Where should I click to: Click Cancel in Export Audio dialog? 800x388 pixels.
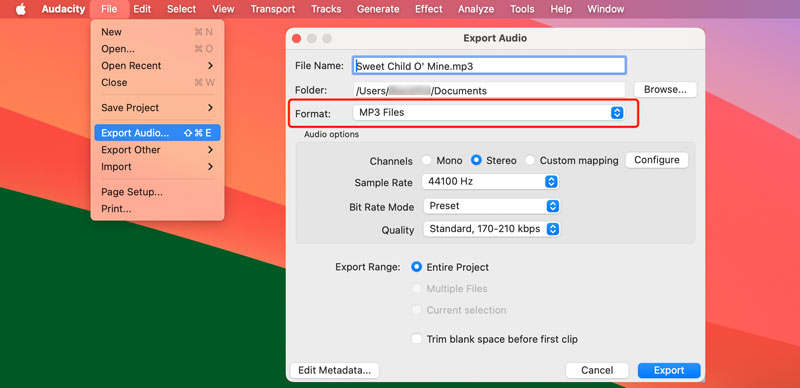pyautogui.click(x=597, y=370)
